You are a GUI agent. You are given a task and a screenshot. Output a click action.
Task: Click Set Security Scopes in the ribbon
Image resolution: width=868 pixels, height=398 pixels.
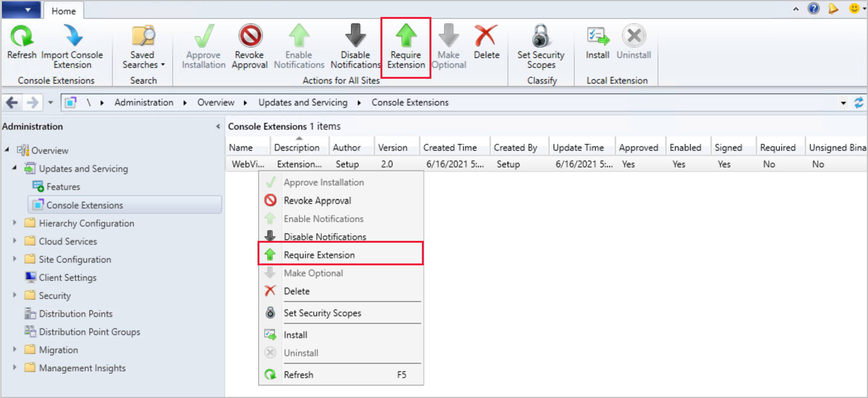point(541,47)
